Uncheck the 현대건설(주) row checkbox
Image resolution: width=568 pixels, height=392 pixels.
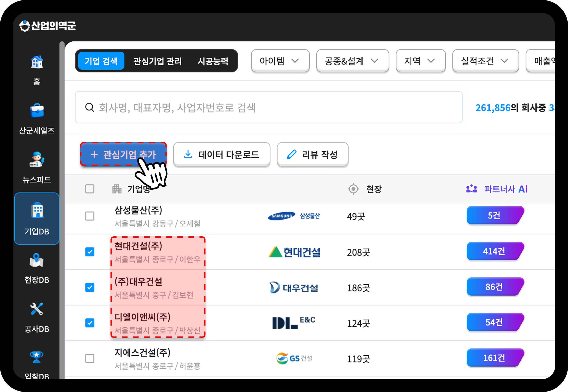[x=90, y=252]
